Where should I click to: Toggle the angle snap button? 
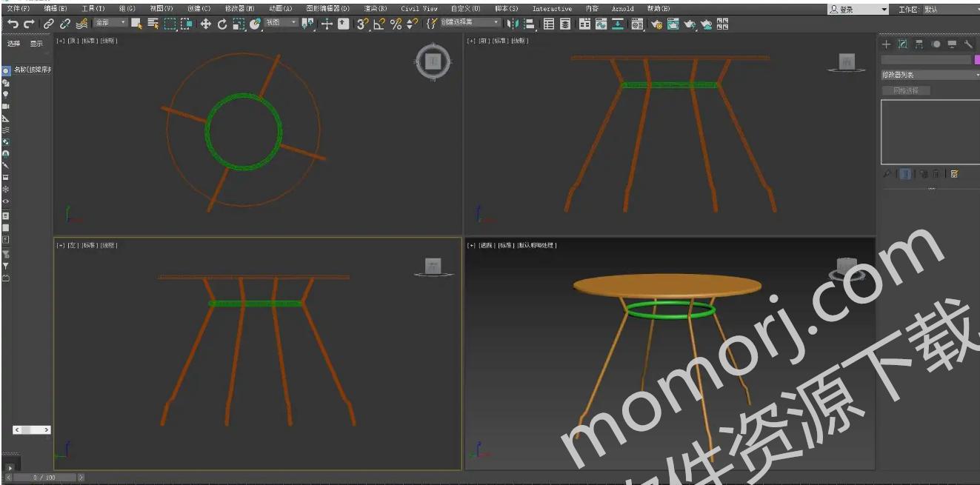(379, 24)
